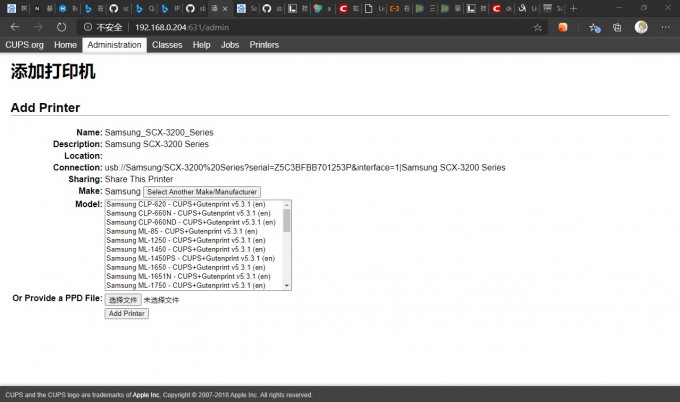Open the Printers page

coord(264,45)
